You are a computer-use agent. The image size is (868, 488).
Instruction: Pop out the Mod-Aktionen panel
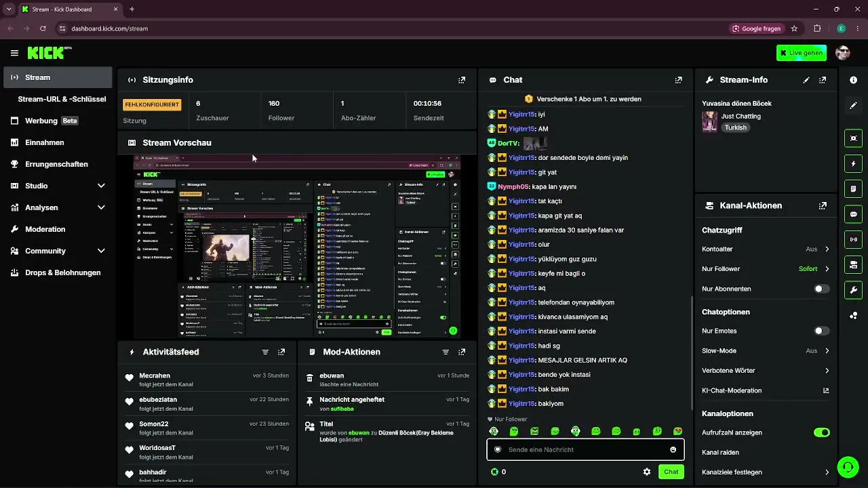click(462, 352)
